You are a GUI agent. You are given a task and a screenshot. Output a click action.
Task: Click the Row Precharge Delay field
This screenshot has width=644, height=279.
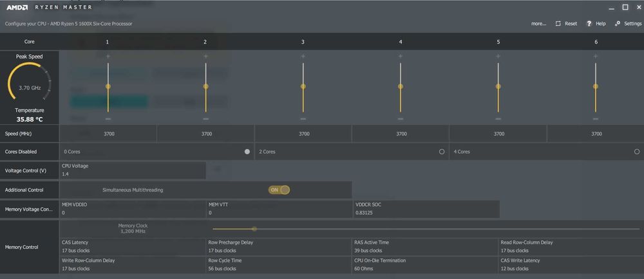pyautogui.click(x=279, y=247)
